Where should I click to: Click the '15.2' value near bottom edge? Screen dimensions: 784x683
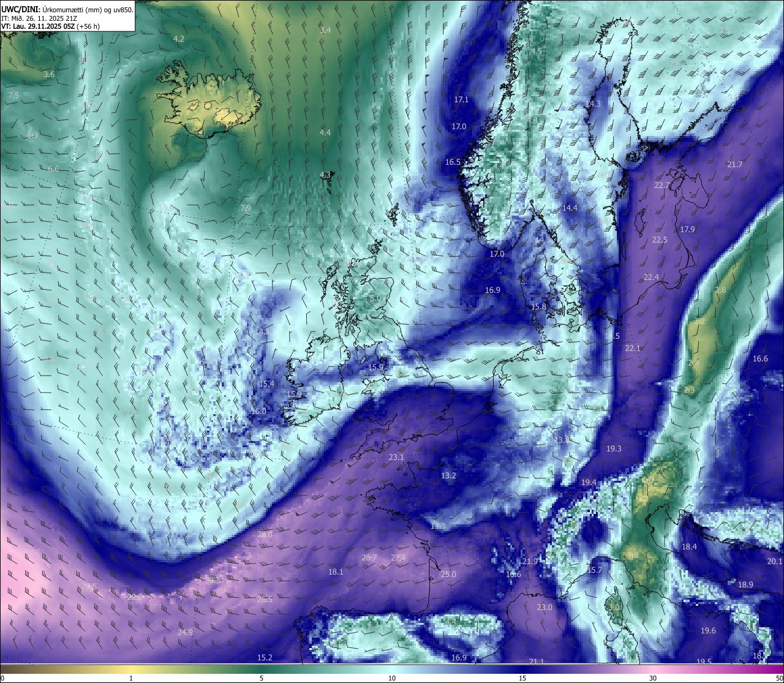click(265, 657)
